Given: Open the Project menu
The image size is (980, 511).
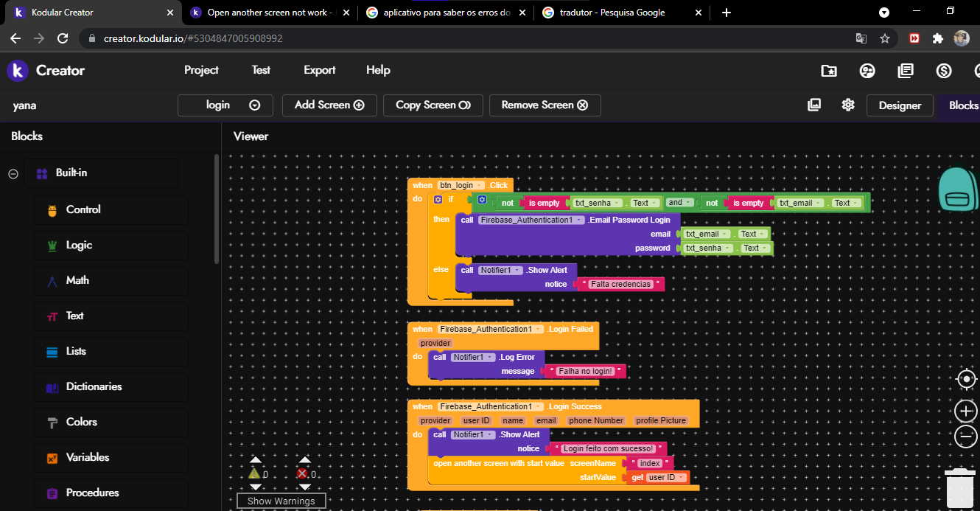Looking at the screenshot, I should 201,70.
